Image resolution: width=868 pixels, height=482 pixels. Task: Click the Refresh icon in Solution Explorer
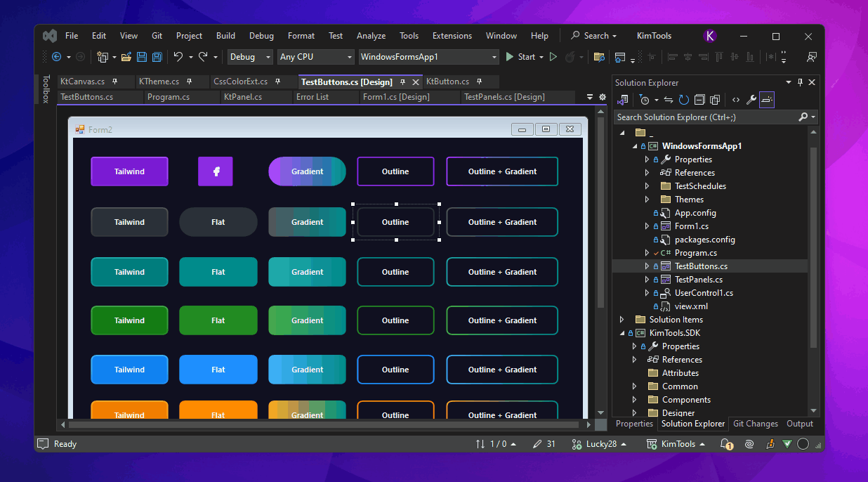(683, 100)
